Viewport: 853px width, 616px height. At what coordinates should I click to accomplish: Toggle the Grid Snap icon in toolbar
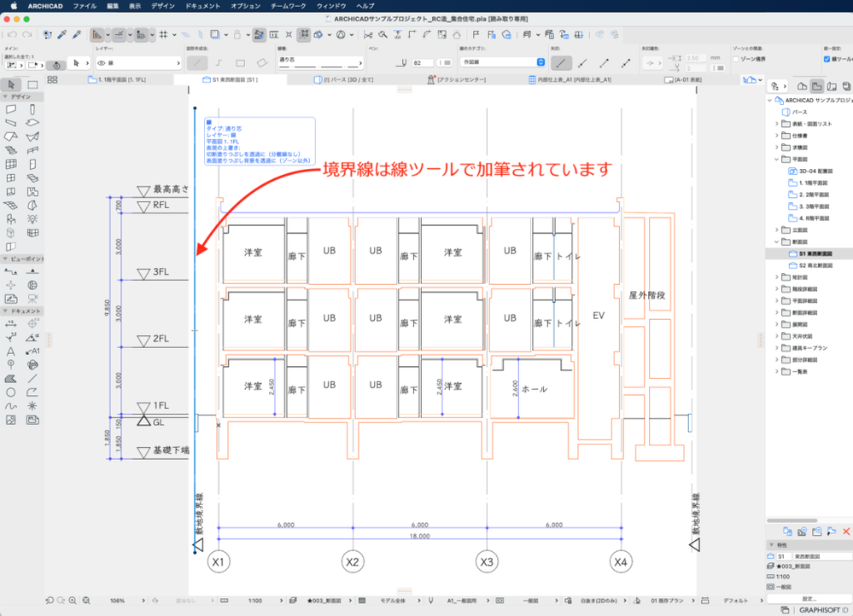164,35
